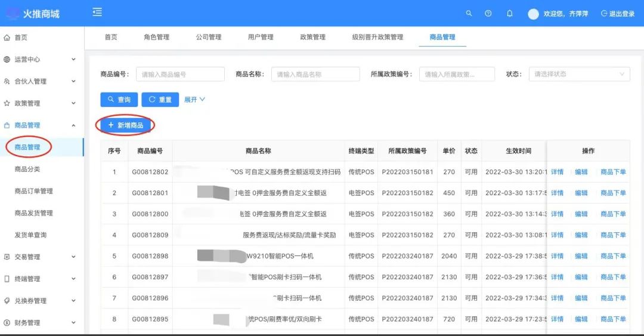The height and width of the screenshot is (336, 644).
Task: Click 商品下单 for product G00812800
Action: pyautogui.click(x=613, y=214)
